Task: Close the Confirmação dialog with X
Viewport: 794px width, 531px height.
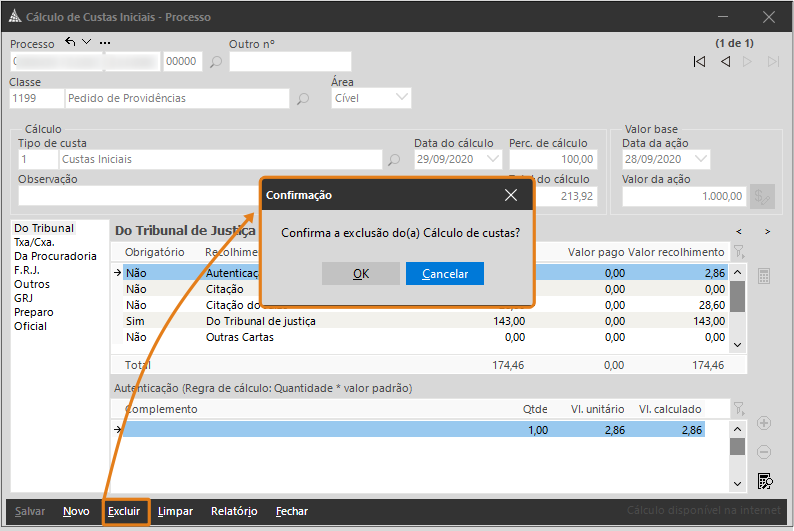Action: 511,195
